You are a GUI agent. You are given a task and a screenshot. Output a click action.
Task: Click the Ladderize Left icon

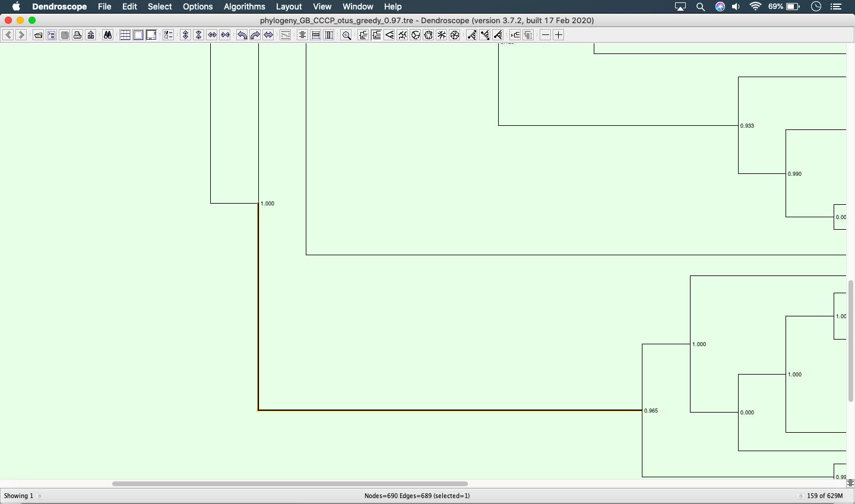(471, 35)
